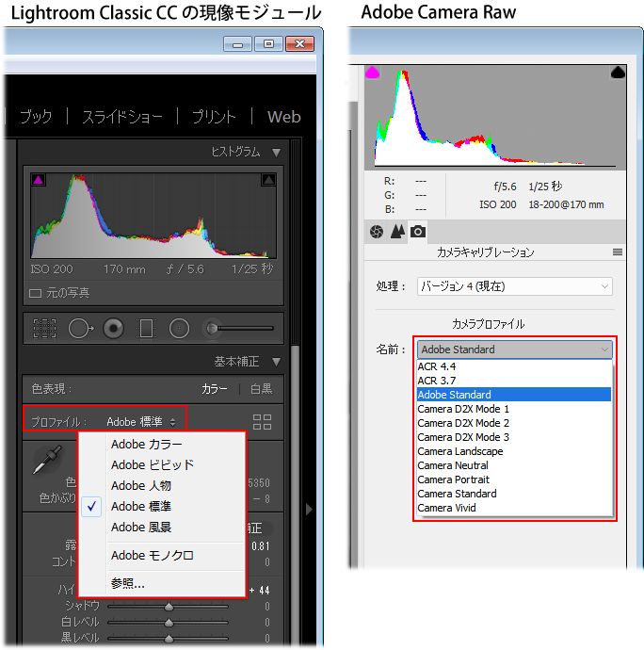
Task: Toggle highlight clipping indicator in Lightroom histogram
Action: 268,180
